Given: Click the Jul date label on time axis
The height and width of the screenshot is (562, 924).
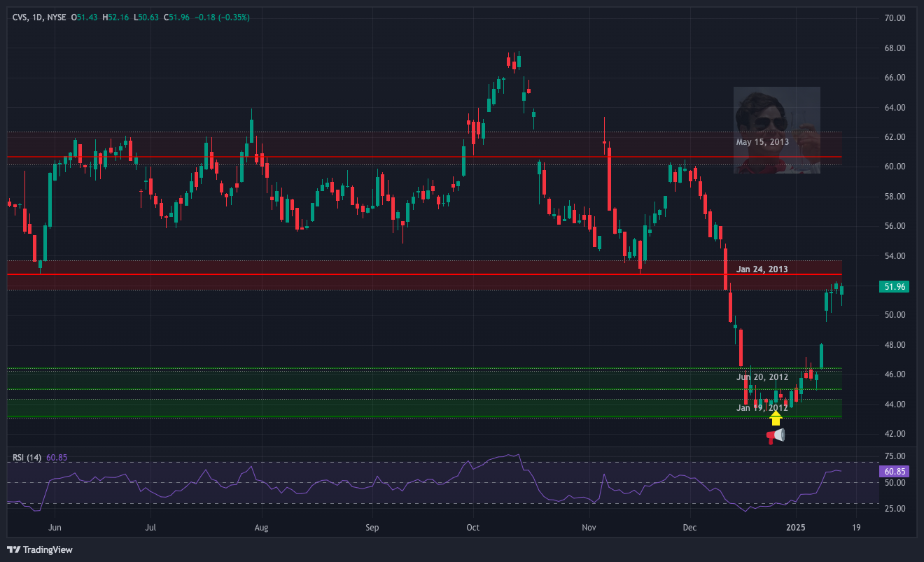Looking at the screenshot, I should coord(150,528).
